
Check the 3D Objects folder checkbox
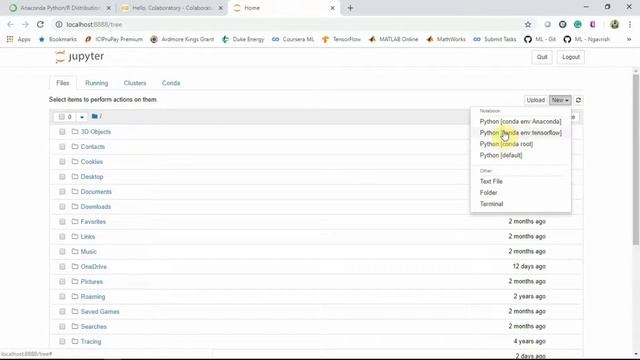point(62,132)
